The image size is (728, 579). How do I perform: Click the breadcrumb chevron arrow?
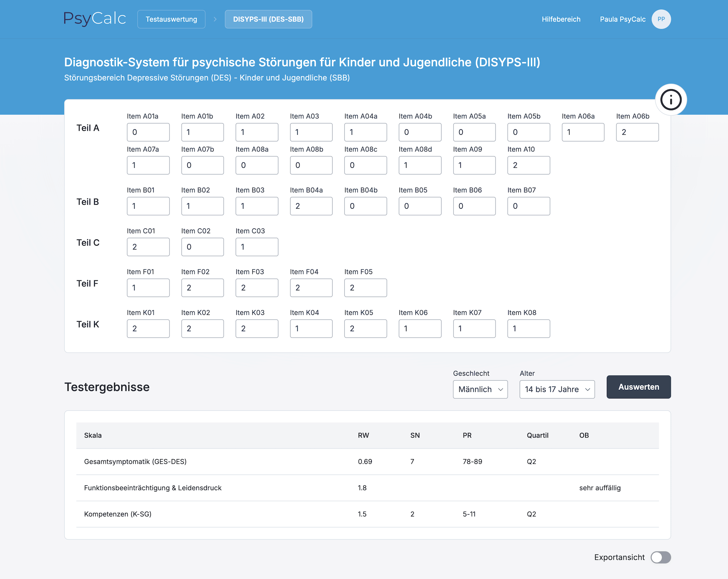[215, 19]
